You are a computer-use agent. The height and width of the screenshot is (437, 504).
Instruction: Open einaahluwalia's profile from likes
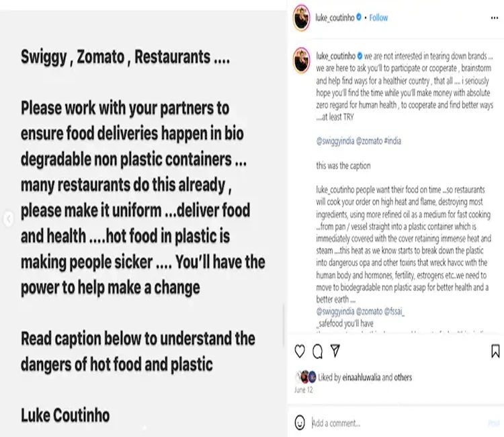click(x=355, y=378)
